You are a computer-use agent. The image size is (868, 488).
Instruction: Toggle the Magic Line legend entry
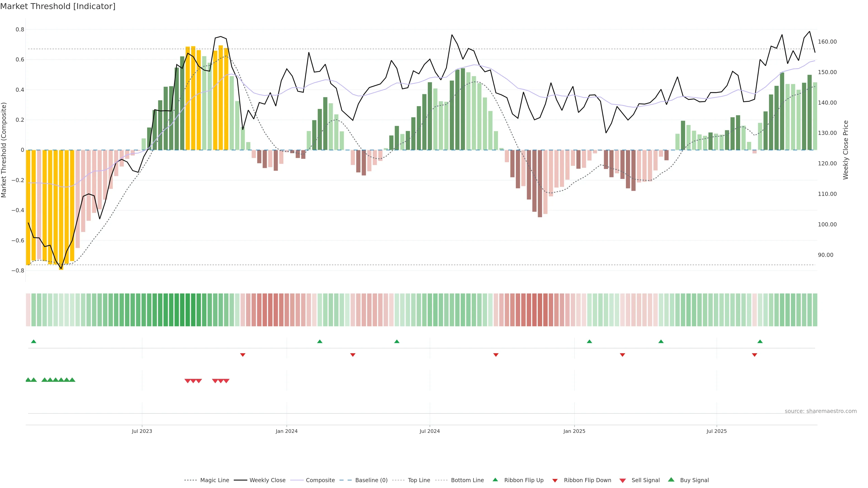[214, 480]
